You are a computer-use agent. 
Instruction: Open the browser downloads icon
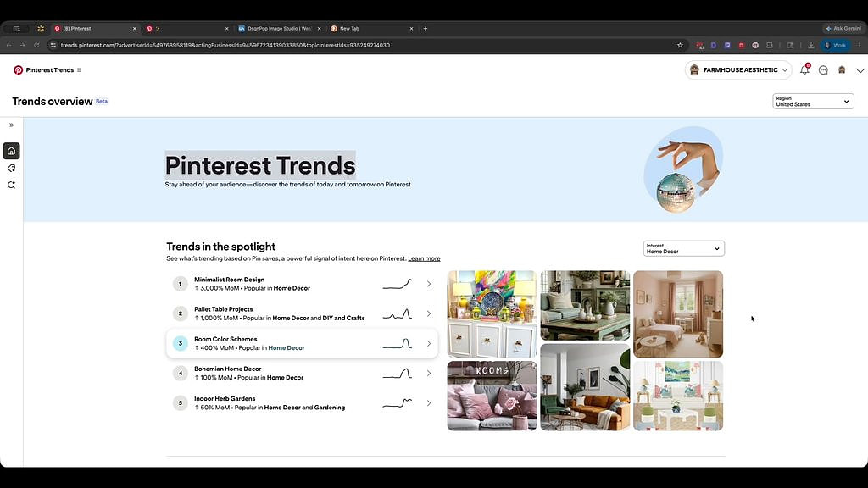pyautogui.click(x=811, y=46)
